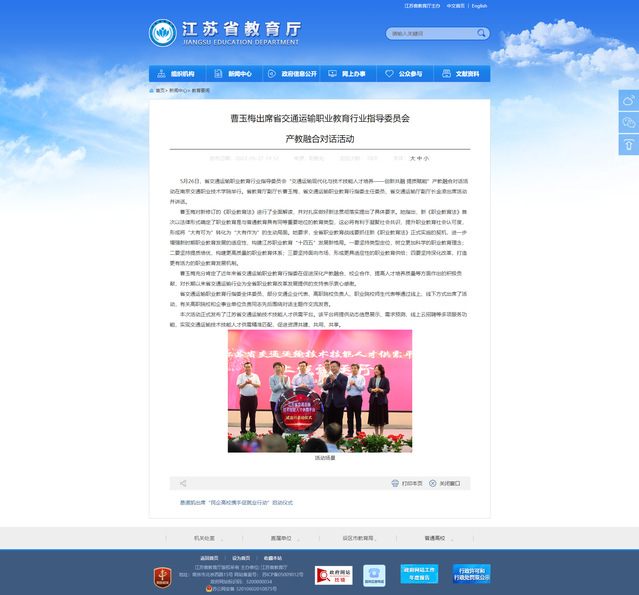Click the magnifier search icon
639x595 pixels.
(x=480, y=33)
